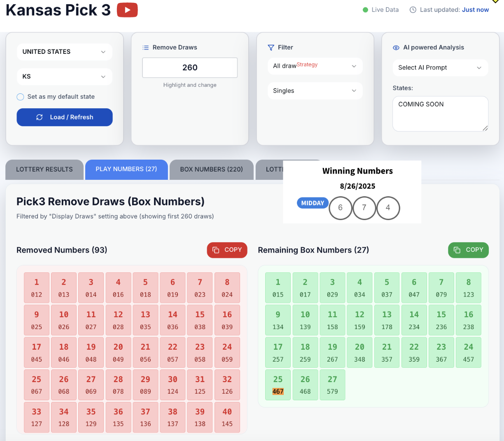Select removed number 025
Image resolution: width=504 pixels, height=441 pixels.
(37, 320)
